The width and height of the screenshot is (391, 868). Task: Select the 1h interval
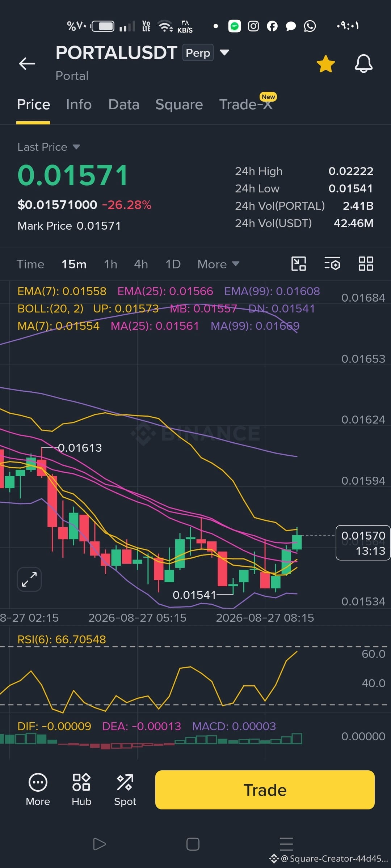110,264
